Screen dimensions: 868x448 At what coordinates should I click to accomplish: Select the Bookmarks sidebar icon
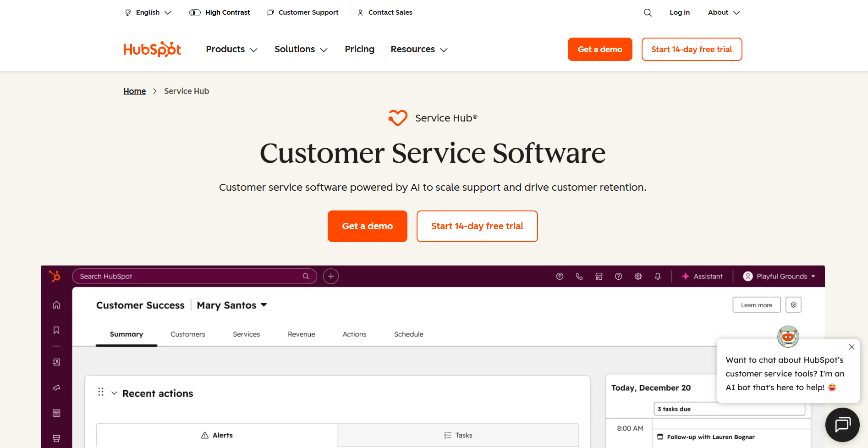coord(56,330)
